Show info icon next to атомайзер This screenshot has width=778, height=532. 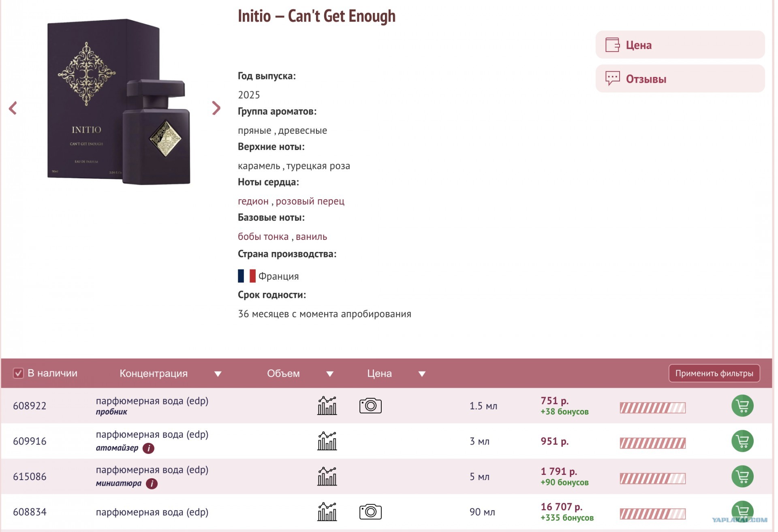coord(149,448)
